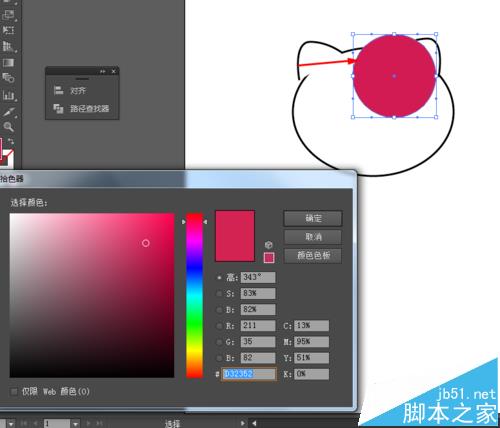The height and width of the screenshot is (428, 500).
Task: Select the Red (R) radio button
Action: point(219,326)
